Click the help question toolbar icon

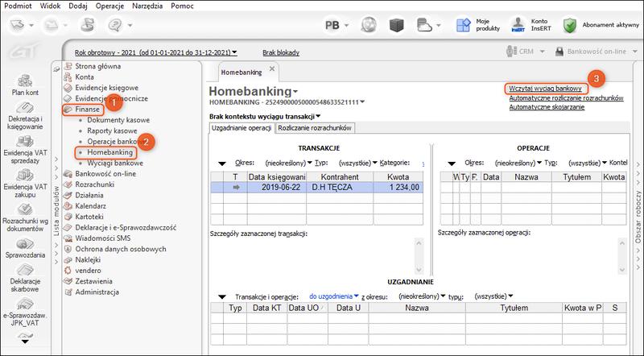(x=115, y=26)
